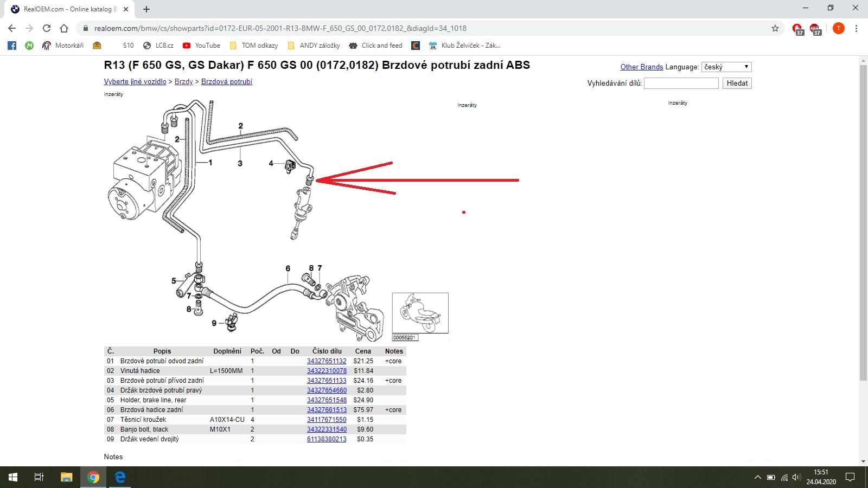Image resolution: width=868 pixels, height=488 pixels.
Task: Click the browser reload page icon
Action: point(47,28)
